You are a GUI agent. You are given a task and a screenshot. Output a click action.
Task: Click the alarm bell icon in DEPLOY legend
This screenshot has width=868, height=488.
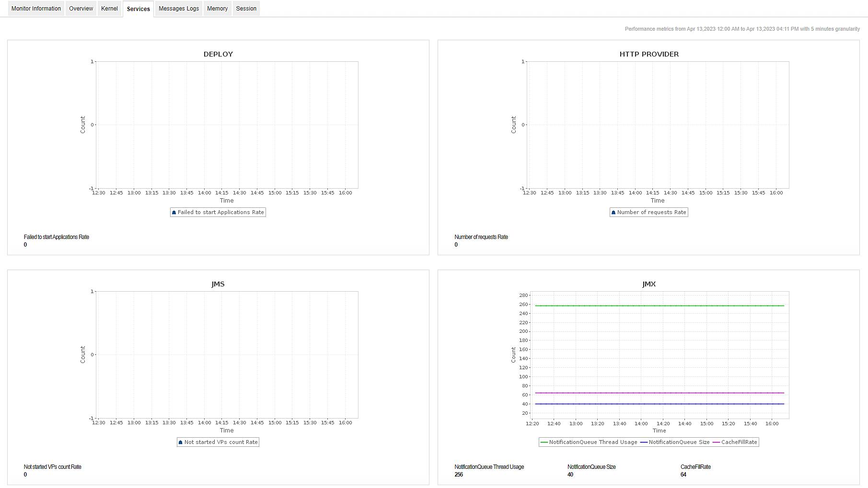click(x=174, y=212)
